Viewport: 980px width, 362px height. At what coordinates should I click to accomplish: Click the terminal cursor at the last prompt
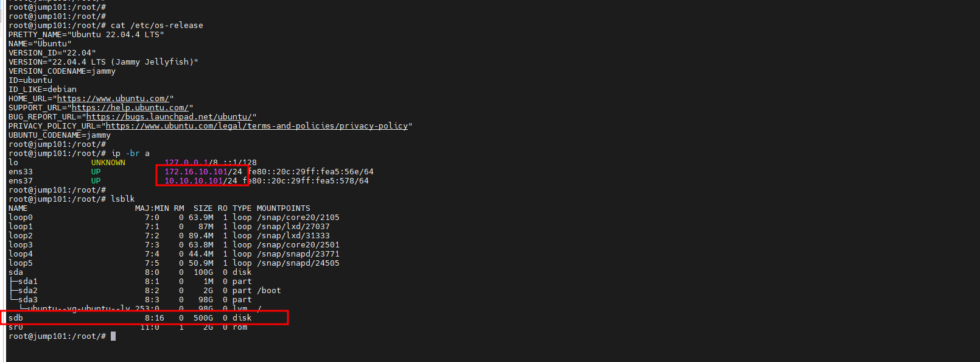click(113, 336)
